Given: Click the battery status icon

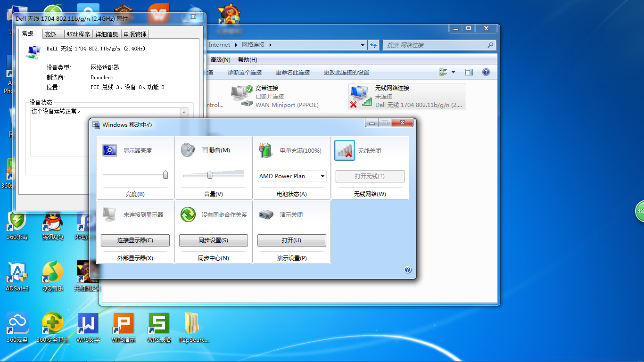Looking at the screenshot, I should [x=265, y=150].
